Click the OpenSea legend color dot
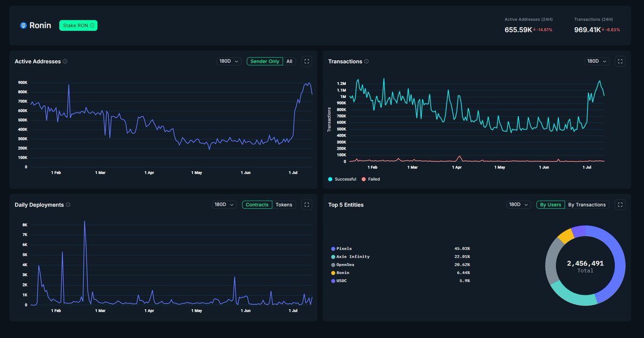This screenshot has width=644, height=338. point(333,265)
